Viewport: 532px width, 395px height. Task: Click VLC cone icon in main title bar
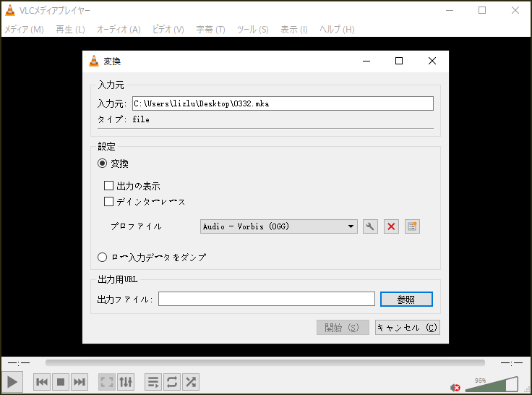pos(10,10)
